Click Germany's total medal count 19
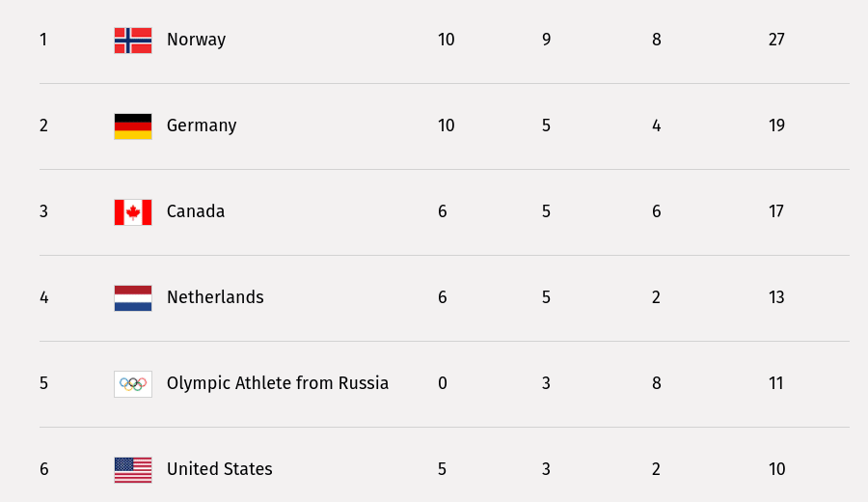868x502 pixels. click(776, 125)
